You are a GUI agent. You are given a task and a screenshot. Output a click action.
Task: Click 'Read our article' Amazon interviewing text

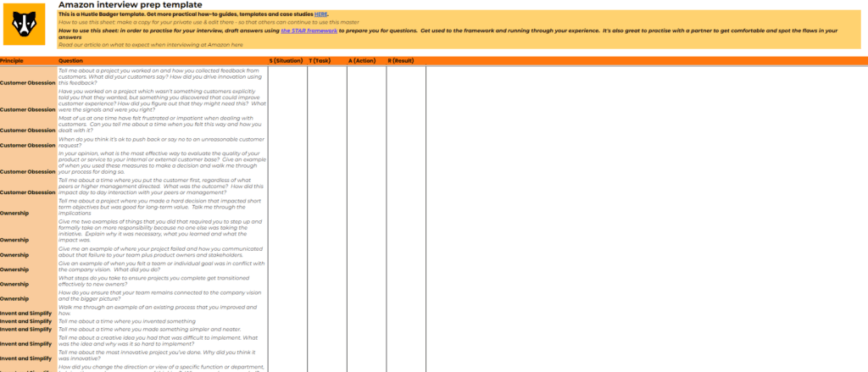click(x=151, y=44)
